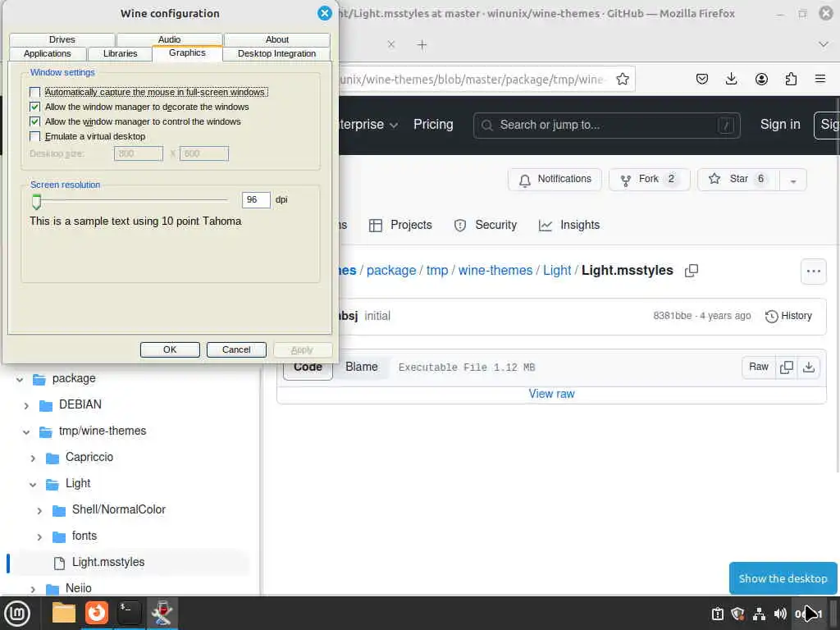Click the History clock icon
Viewport: 840px width, 630px height.
(x=771, y=316)
